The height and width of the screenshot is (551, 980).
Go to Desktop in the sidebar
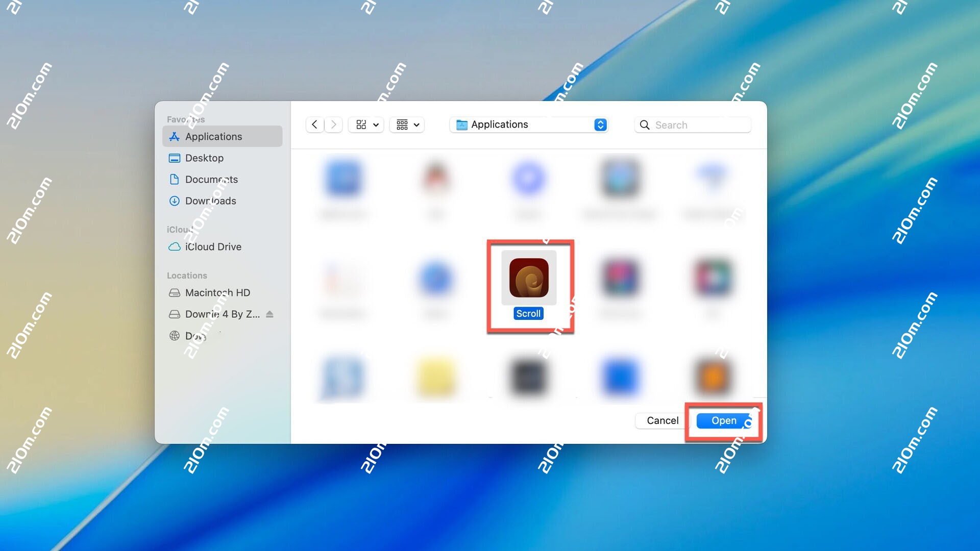[x=204, y=158]
